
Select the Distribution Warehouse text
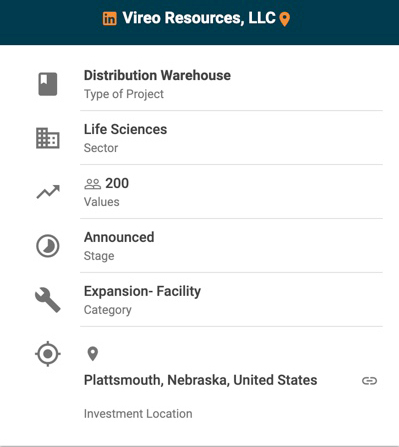click(157, 75)
